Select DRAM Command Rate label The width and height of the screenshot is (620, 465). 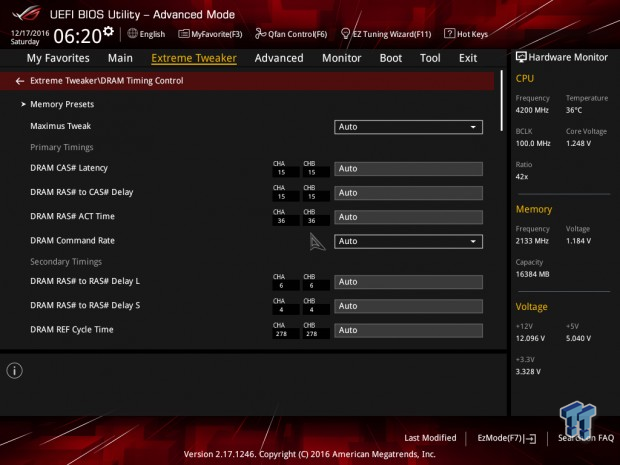72,240
